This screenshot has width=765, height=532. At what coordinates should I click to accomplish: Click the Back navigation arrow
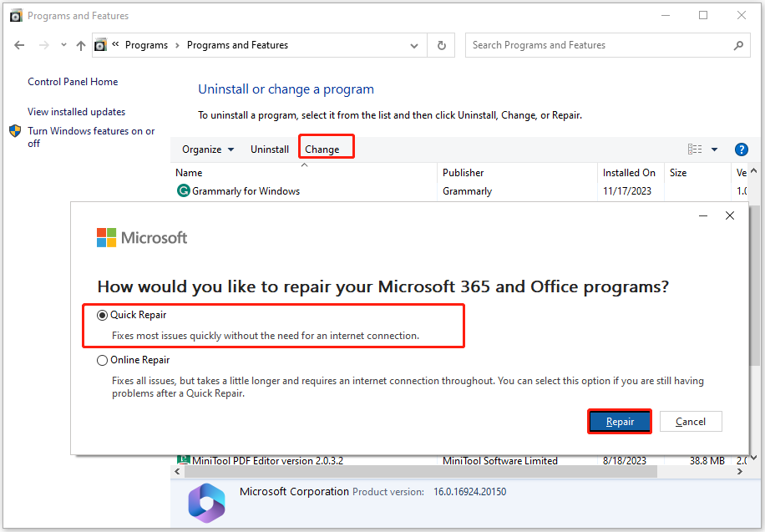[x=19, y=45]
